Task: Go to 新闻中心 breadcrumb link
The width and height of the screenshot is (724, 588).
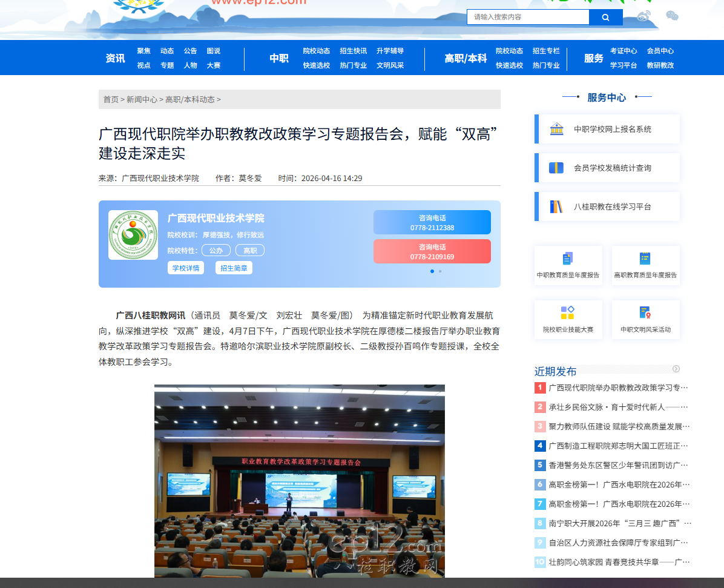Action: click(142, 99)
